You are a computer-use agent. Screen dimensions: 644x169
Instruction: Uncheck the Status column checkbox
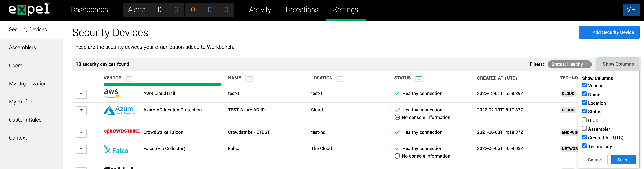click(x=584, y=111)
